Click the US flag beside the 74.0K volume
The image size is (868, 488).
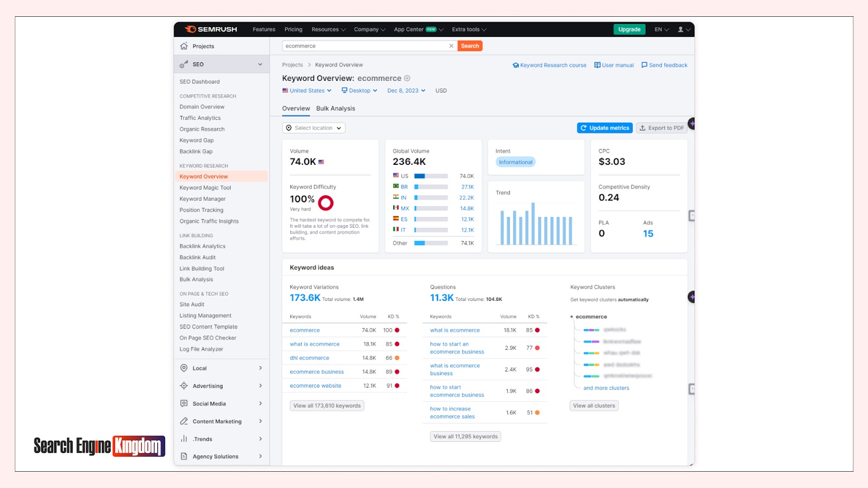click(x=321, y=162)
